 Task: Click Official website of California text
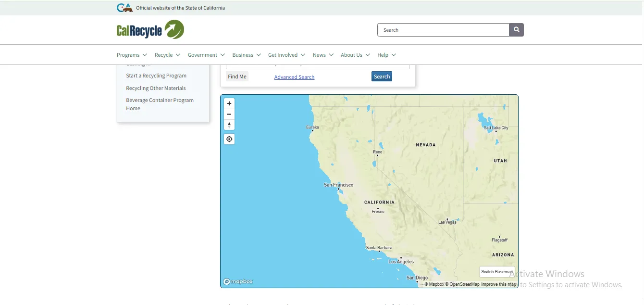[x=180, y=8]
